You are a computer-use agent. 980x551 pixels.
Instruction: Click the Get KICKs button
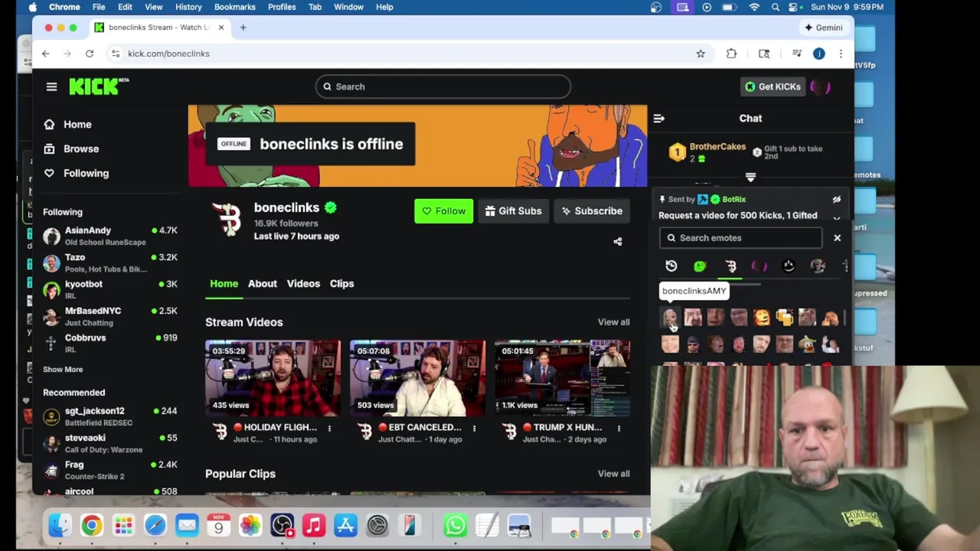coord(773,86)
